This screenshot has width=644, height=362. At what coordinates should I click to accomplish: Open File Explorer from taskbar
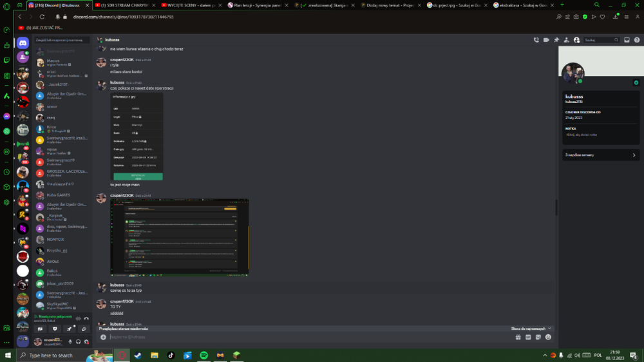pyautogui.click(x=155, y=355)
